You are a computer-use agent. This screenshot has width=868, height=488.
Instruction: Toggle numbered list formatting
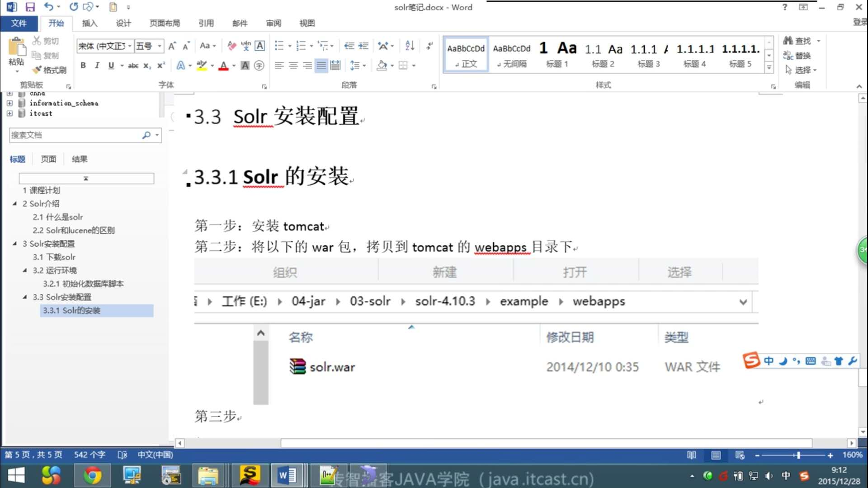tap(301, 46)
